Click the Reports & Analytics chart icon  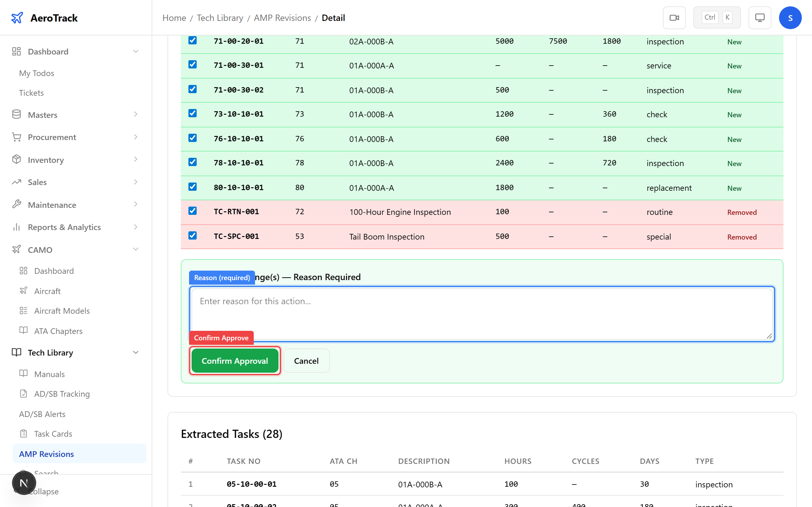[16, 227]
